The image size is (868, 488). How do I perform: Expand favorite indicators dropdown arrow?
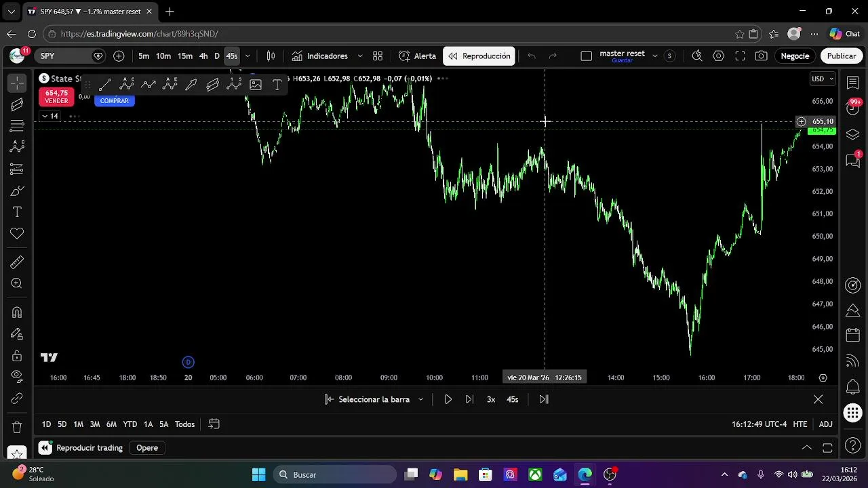360,56
